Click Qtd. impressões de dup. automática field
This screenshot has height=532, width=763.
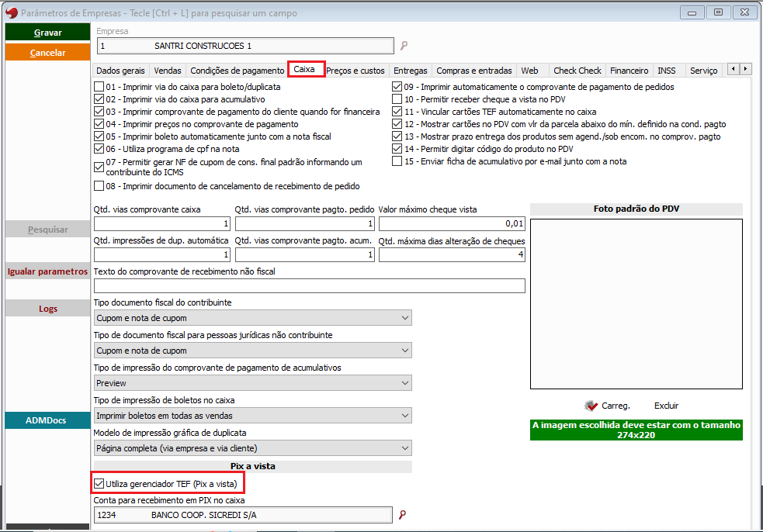point(161,255)
